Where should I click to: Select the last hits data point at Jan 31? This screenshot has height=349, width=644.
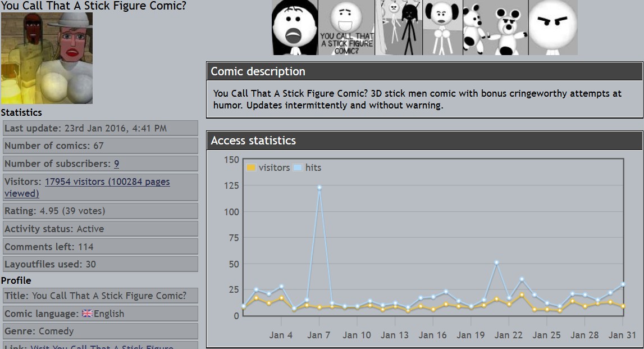623,284
